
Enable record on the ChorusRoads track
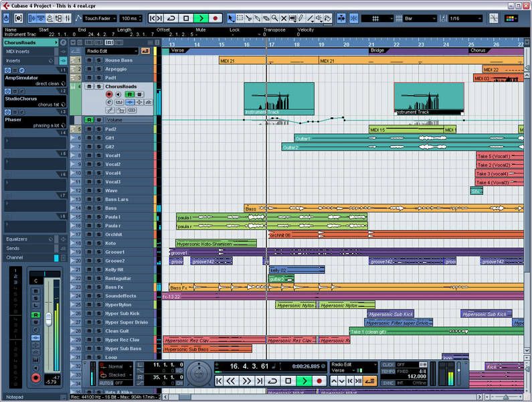tap(109, 95)
